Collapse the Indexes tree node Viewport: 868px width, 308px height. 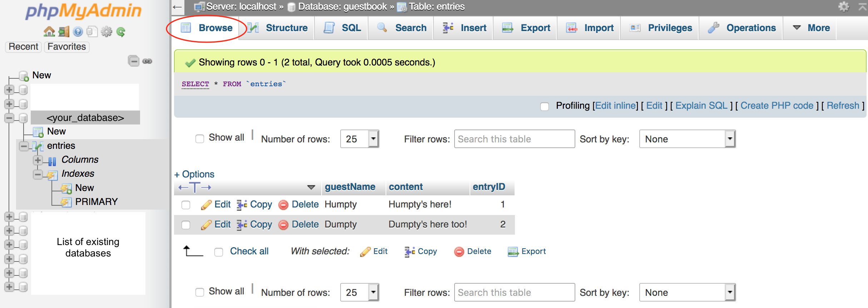click(x=38, y=174)
